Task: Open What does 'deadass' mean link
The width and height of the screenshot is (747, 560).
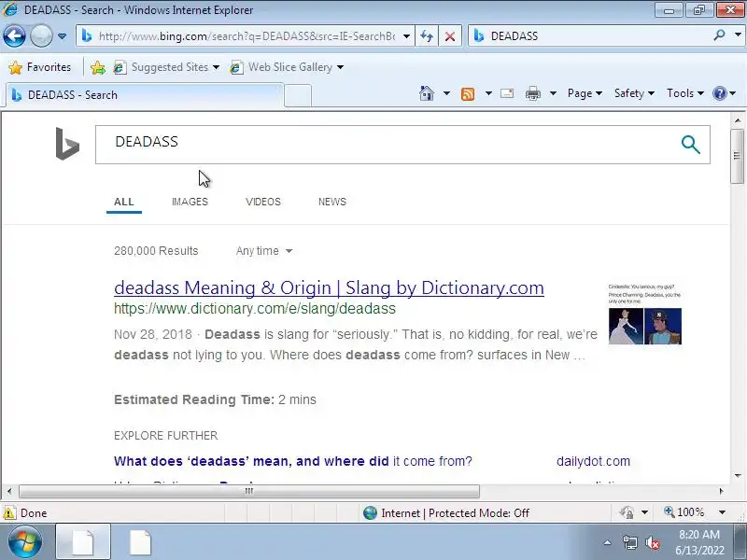Action: [292, 461]
